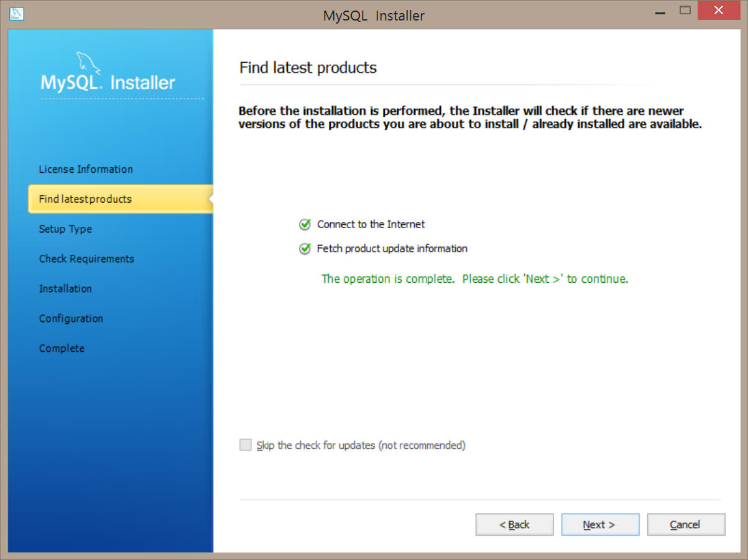Tick Skip the check for updates checkbox
Image resolution: width=748 pixels, height=560 pixels.
(246, 445)
